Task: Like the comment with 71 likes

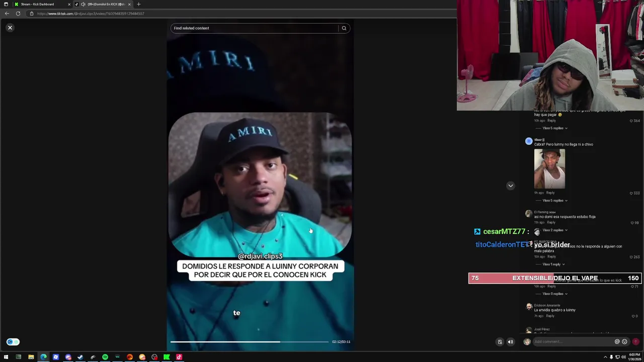Action: click(633, 286)
